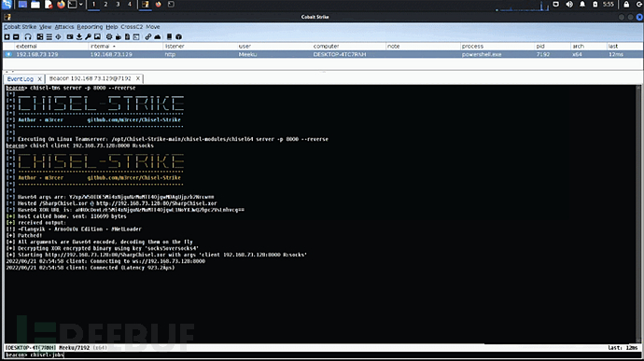Open the CrossC2 menu

point(132,27)
